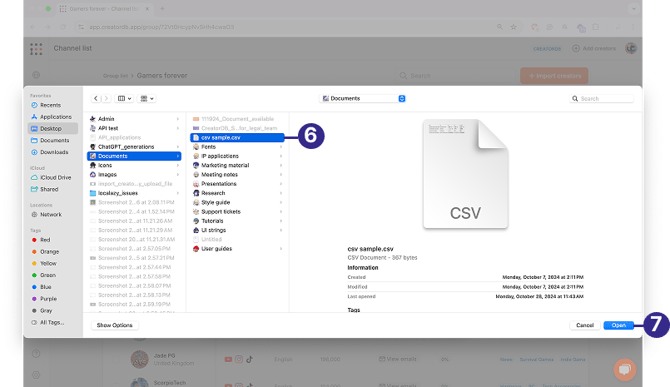Image resolution: width=670 pixels, height=387 pixels.
Task: Open the UI strings folder
Action: [237, 230]
